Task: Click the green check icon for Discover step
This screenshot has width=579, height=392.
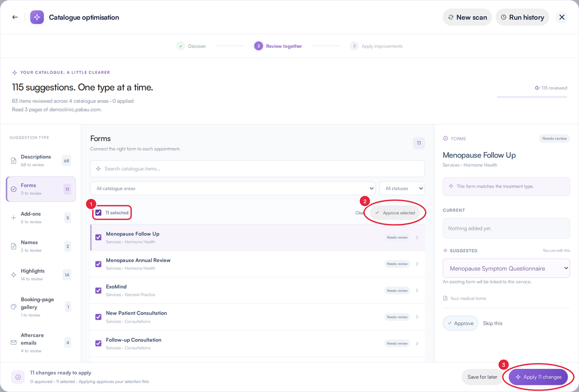Action: point(181,46)
